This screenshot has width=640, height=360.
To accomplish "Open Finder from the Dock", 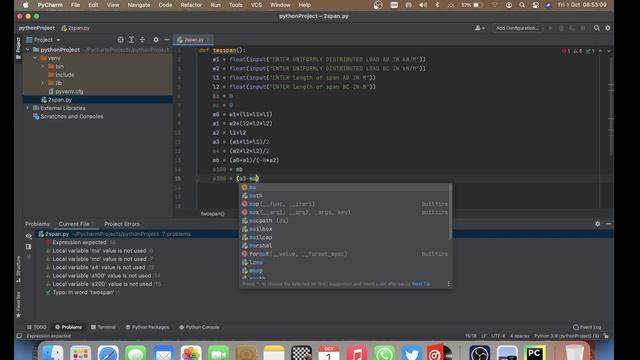I will [x=53, y=353].
